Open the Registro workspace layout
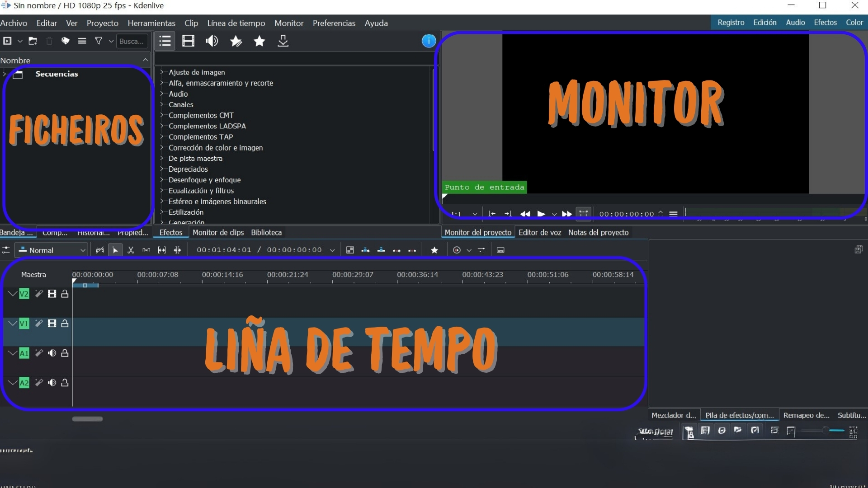The width and height of the screenshot is (868, 488). tap(731, 22)
